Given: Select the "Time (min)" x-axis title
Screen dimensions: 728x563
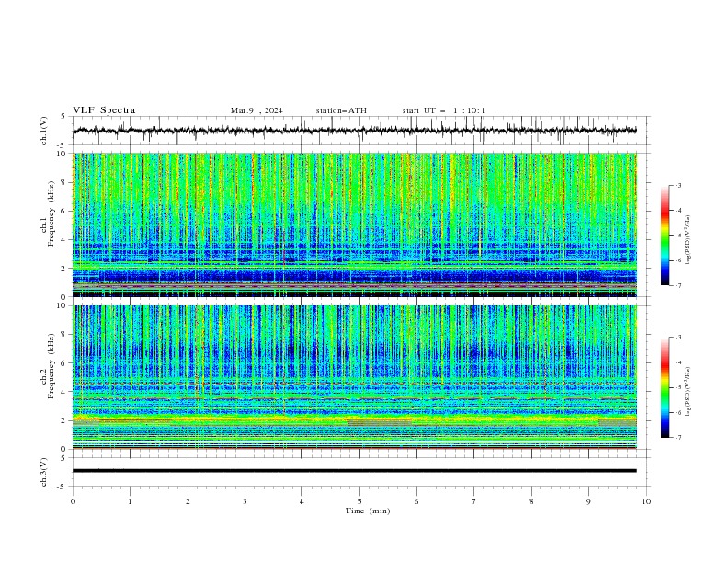Looking at the screenshot, I should click(x=368, y=511).
